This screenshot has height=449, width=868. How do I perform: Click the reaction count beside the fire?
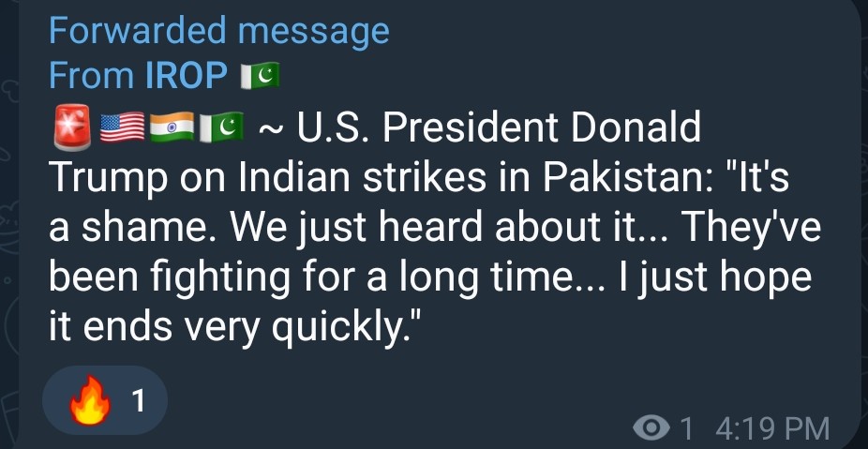click(138, 402)
